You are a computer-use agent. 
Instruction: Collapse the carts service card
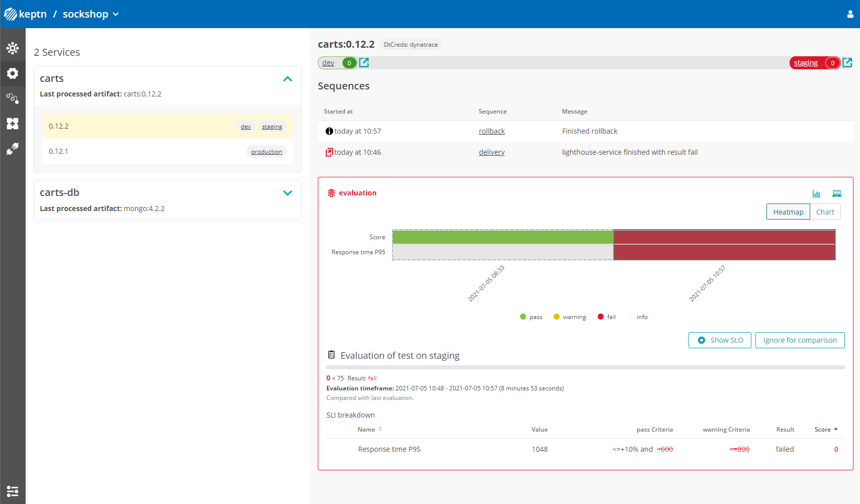(288, 79)
